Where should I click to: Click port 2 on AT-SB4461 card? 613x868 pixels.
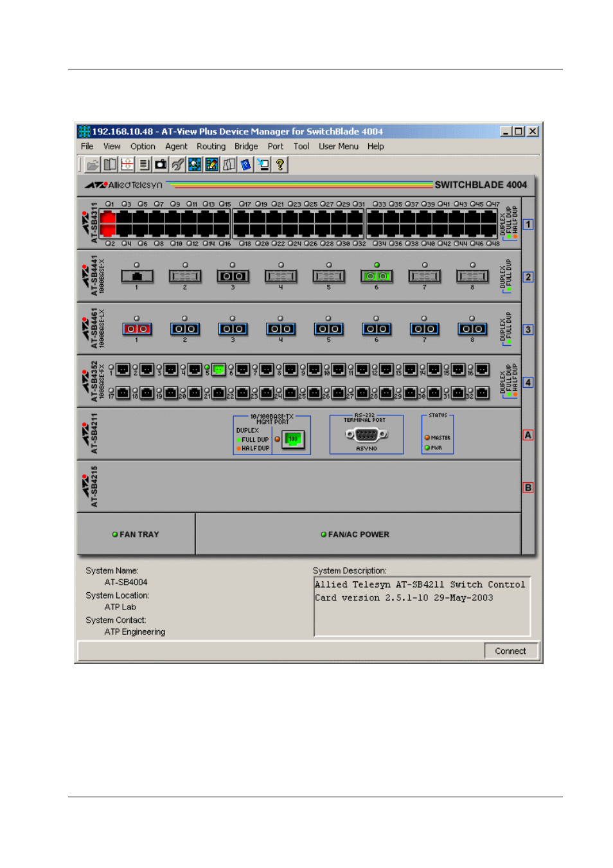pyautogui.click(x=185, y=329)
